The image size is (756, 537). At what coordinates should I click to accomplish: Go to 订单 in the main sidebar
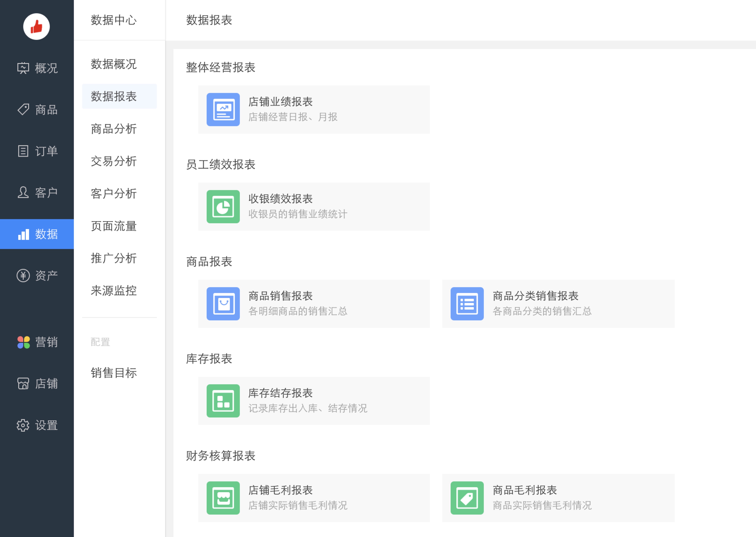37,151
